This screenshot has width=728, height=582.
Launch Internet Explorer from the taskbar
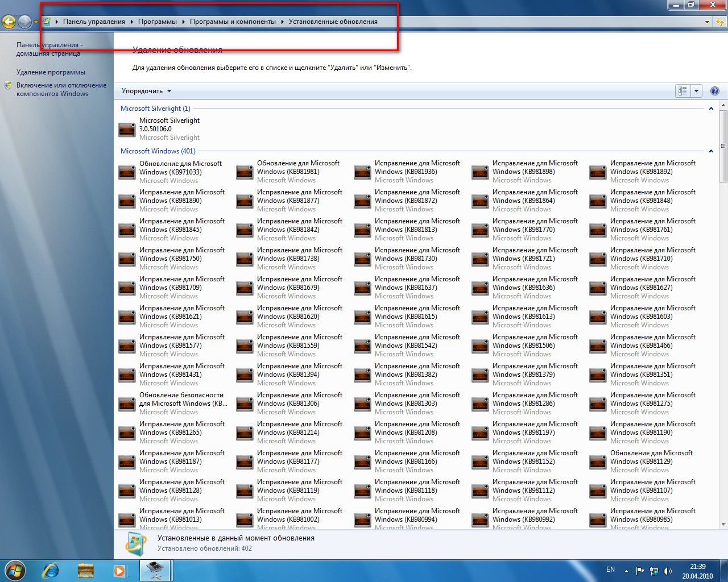[x=51, y=571]
